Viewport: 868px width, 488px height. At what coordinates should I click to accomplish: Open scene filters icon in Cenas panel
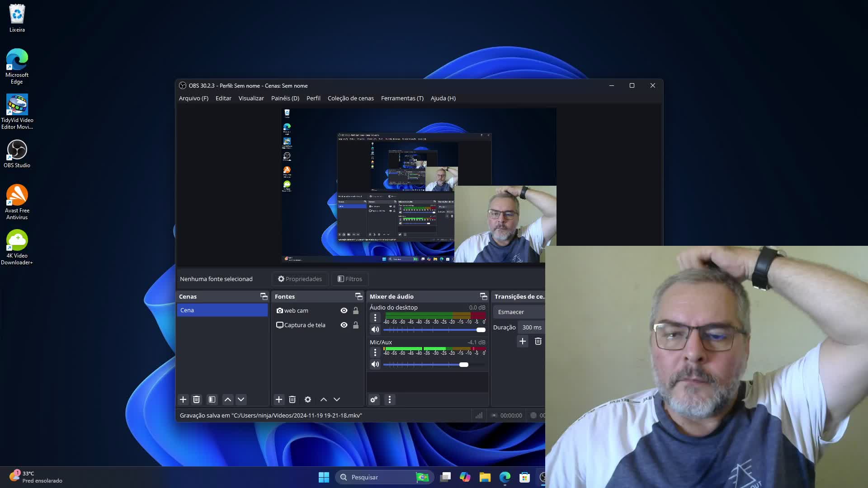[212, 399]
